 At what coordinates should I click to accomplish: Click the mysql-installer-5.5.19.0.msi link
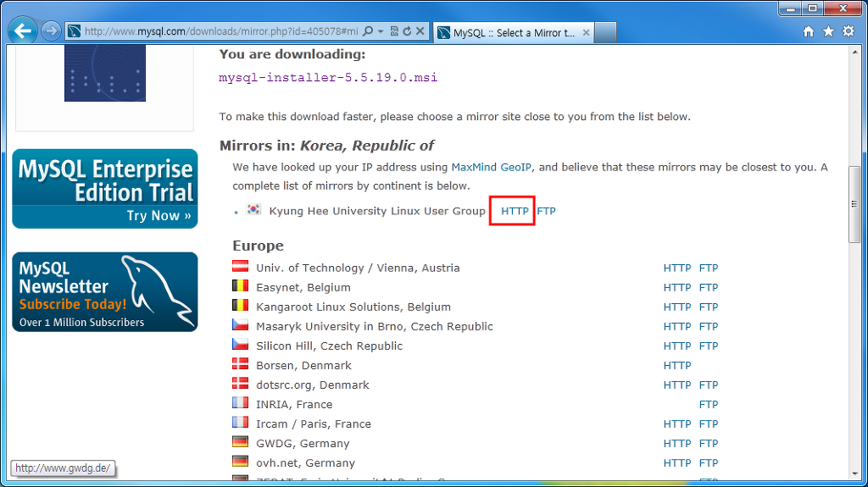tap(328, 77)
